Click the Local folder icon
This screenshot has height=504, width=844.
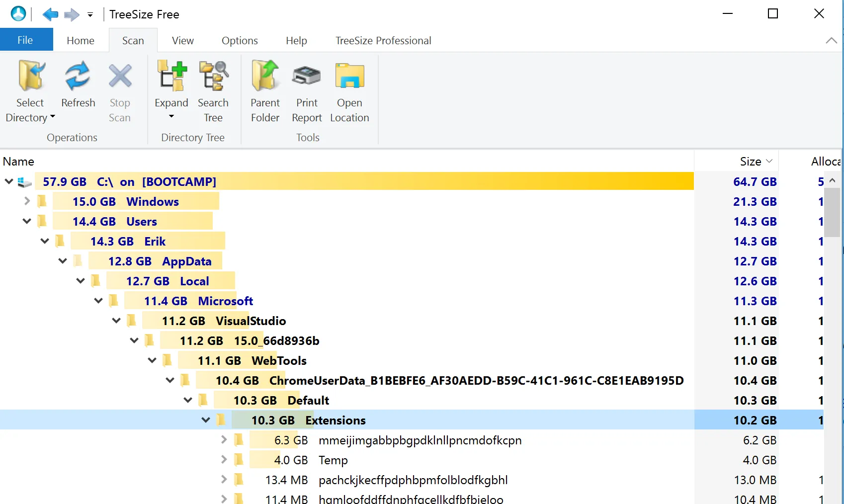coord(96,281)
